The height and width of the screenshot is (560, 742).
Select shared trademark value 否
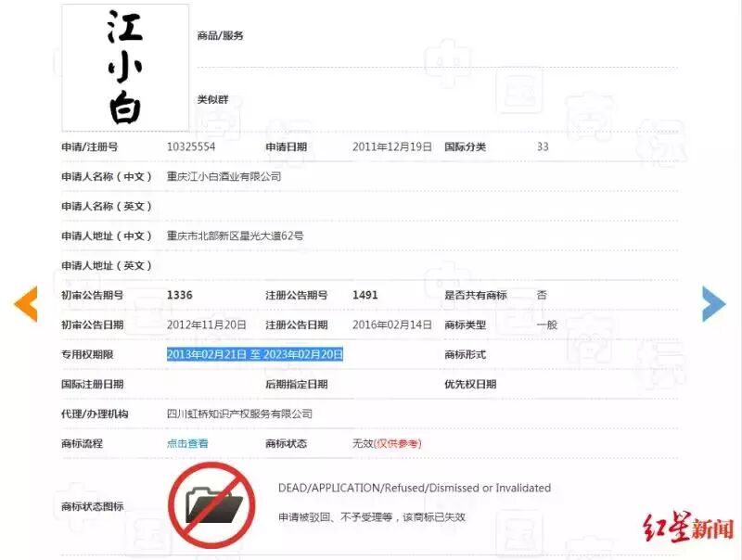(542, 295)
